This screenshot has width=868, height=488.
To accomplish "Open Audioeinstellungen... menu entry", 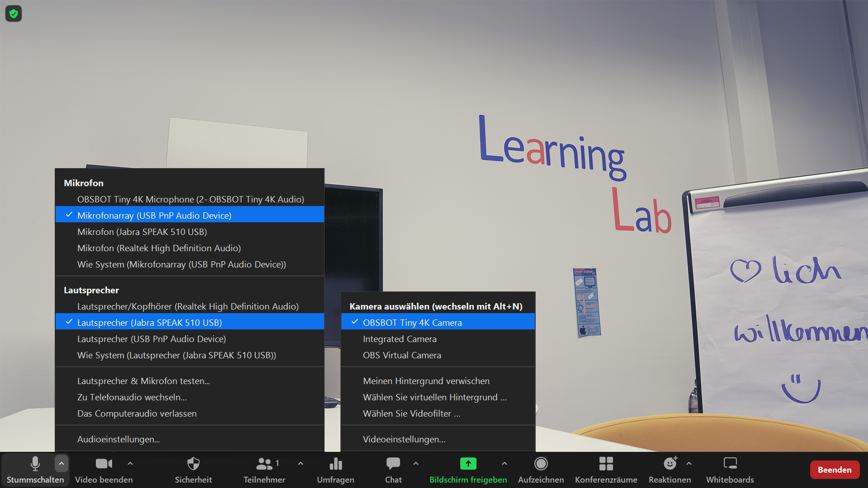I will click(118, 439).
